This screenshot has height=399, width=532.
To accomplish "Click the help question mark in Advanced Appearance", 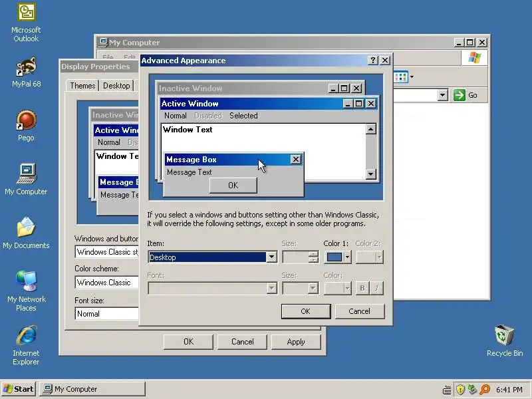I will tap(373, 61).
